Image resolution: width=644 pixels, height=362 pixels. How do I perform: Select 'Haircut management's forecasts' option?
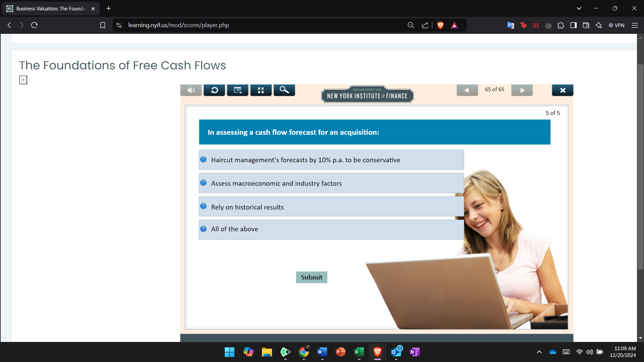tap(203, 160)
